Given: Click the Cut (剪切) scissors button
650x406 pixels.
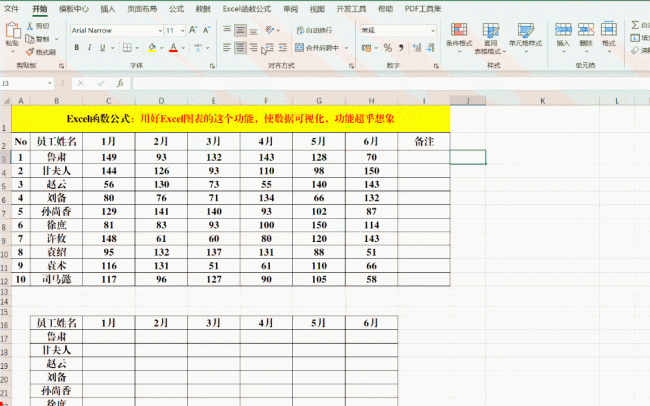Looking at the screenshot, I should [38, 26].
